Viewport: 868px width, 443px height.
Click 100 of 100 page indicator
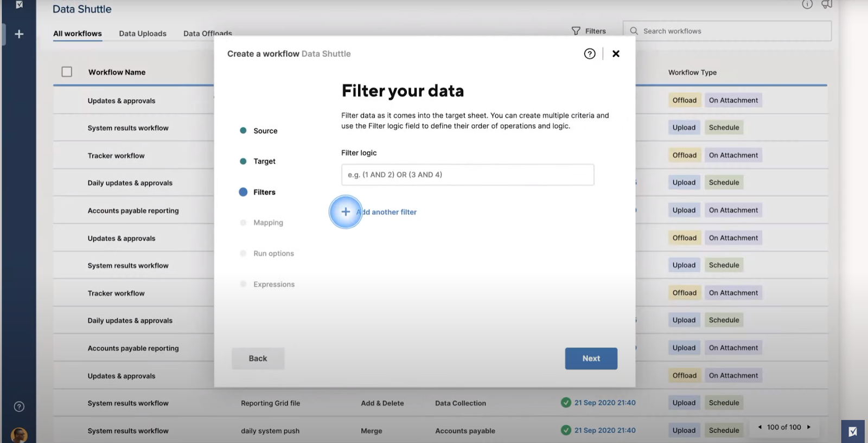click(784, 427)
